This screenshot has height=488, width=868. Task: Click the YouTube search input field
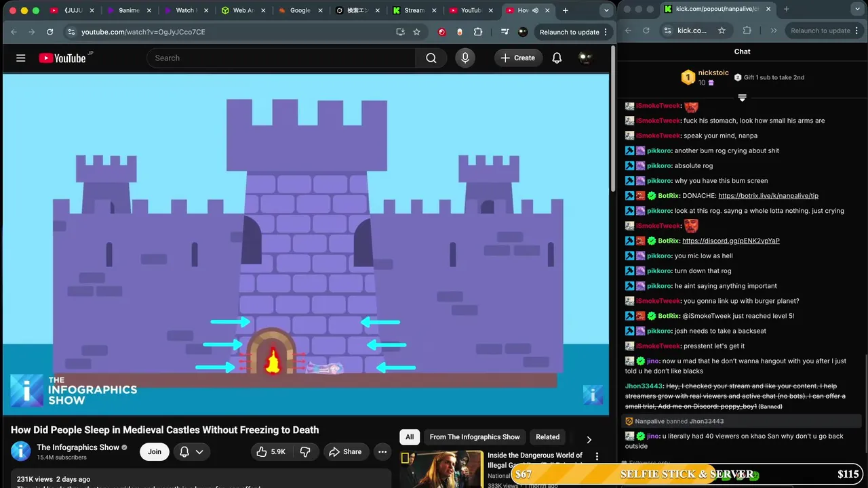click(x=281, y=58)
